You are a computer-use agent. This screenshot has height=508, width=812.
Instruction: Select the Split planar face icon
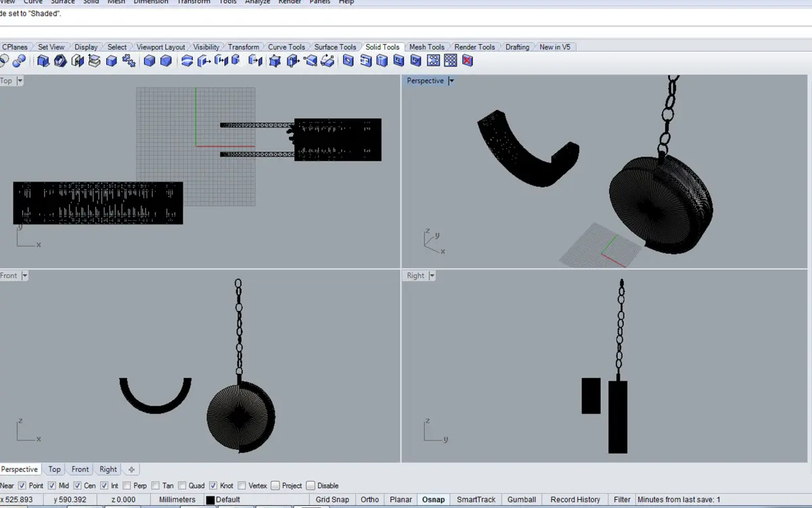coord(311,61)
